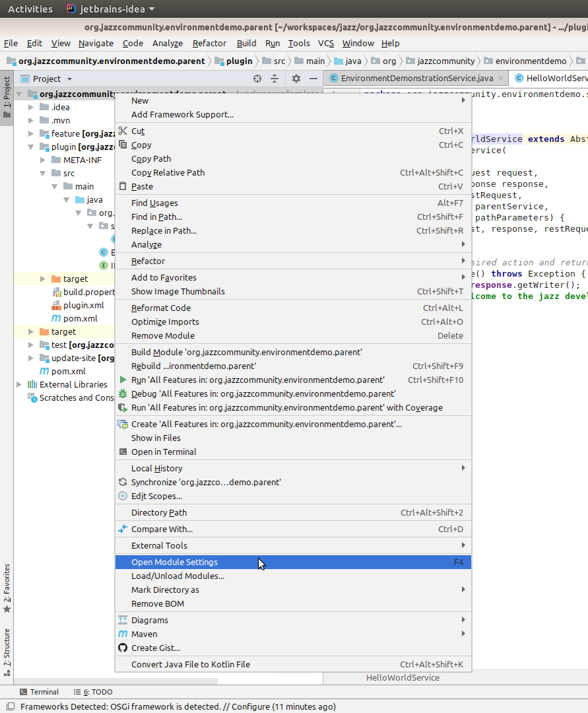This screenshot has height=713, width=588.
Task: Open the Project view dropdown
Action: 69,79
